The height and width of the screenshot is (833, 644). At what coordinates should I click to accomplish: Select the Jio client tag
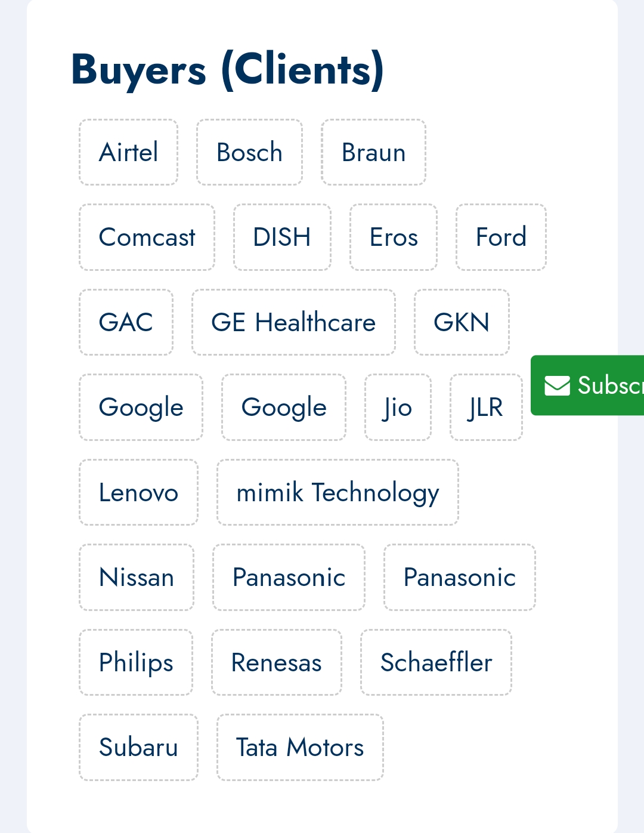[x=398, y=408]
